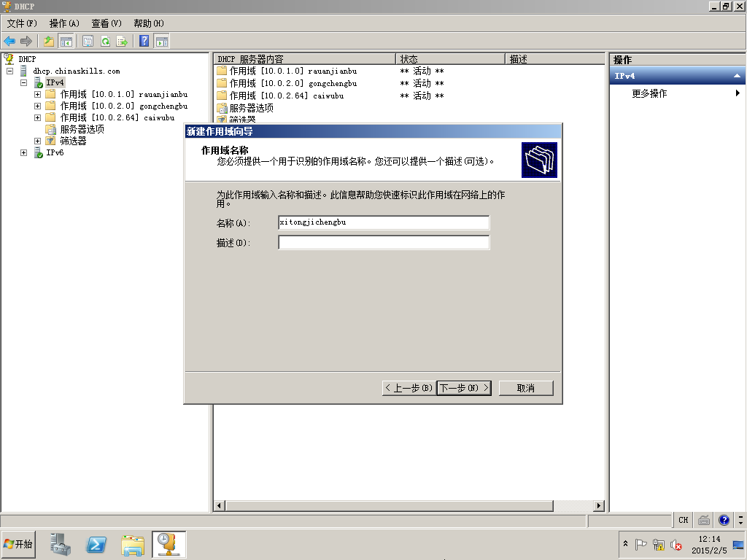Click the CH input language indicator
The image size is (747, 560).
(683, 520)
